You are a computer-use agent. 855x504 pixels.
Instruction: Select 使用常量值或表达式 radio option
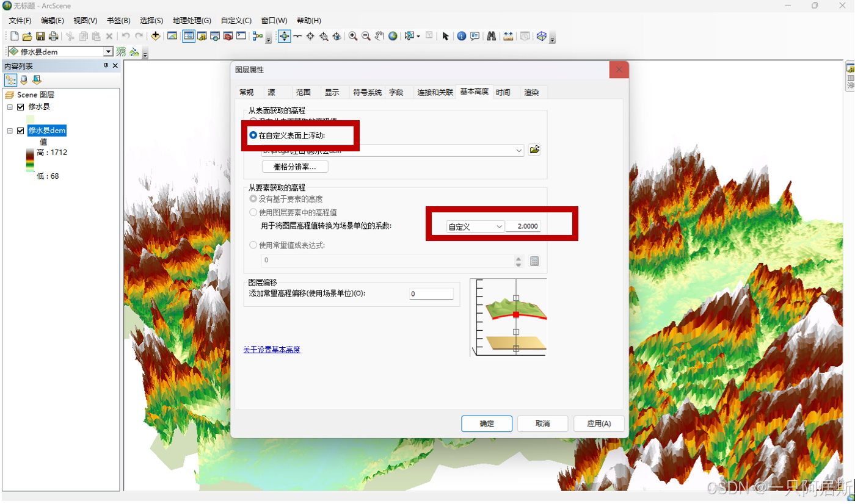pos(253,245)
